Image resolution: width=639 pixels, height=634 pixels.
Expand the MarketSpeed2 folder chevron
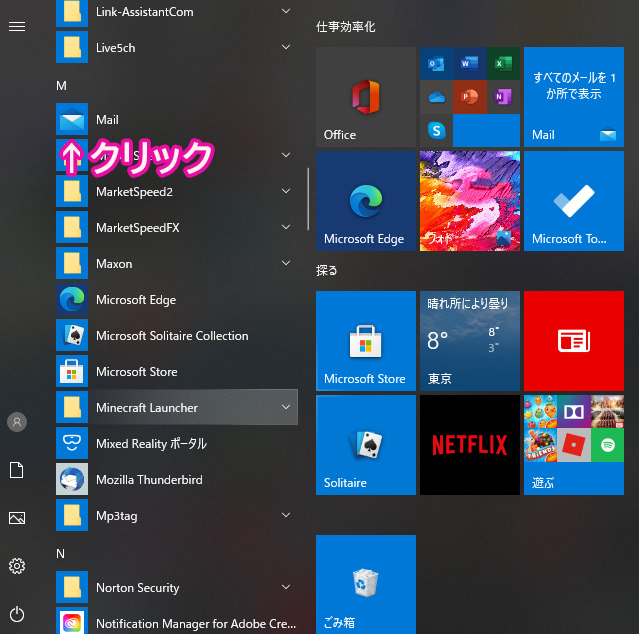pos(286,191)
